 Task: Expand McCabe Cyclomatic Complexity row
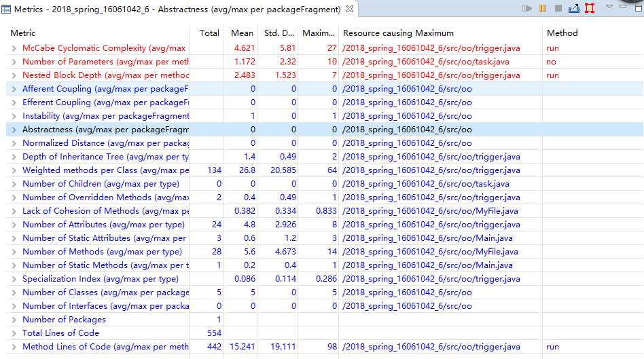tap(14, 48)
